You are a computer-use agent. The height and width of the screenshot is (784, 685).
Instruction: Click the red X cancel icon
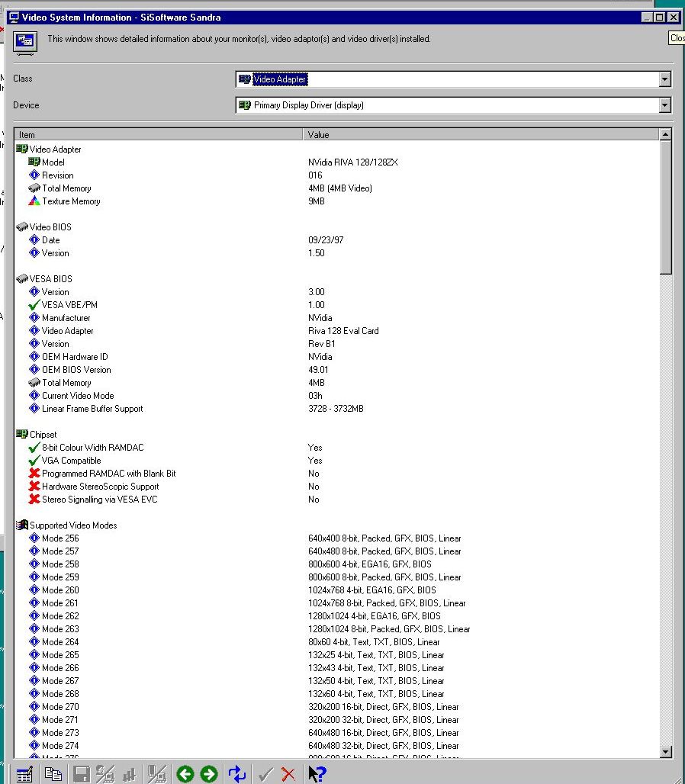[288, 775]
